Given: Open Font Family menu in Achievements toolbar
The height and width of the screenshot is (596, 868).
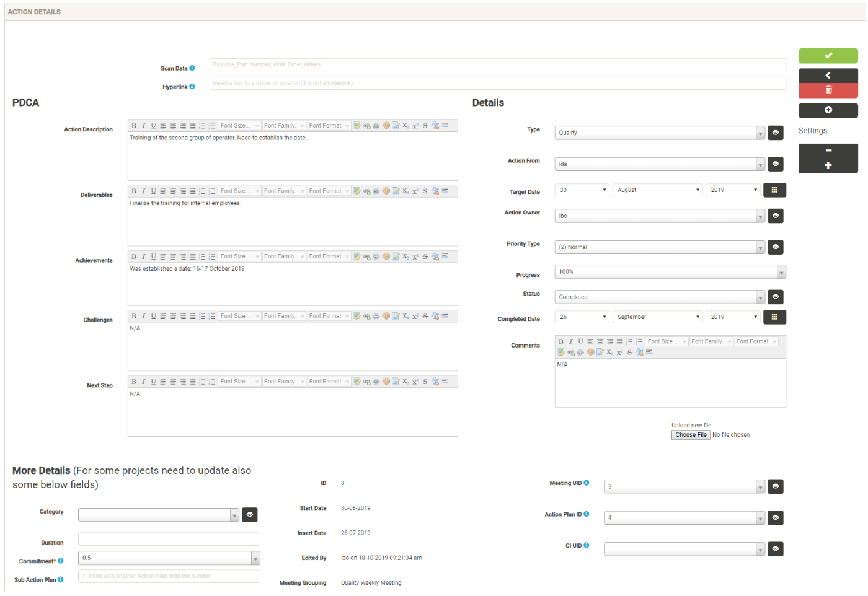Looking at the screenshot, I should [284, 256].
